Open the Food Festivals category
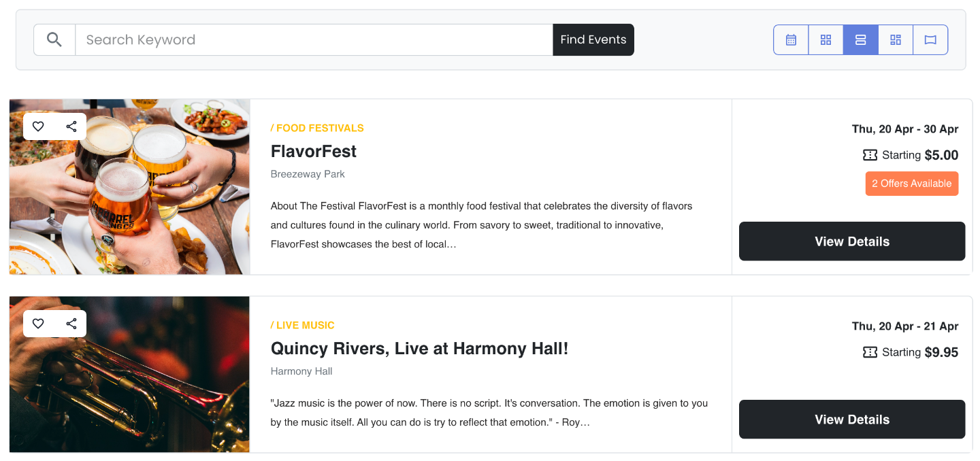 pos(317,128)
